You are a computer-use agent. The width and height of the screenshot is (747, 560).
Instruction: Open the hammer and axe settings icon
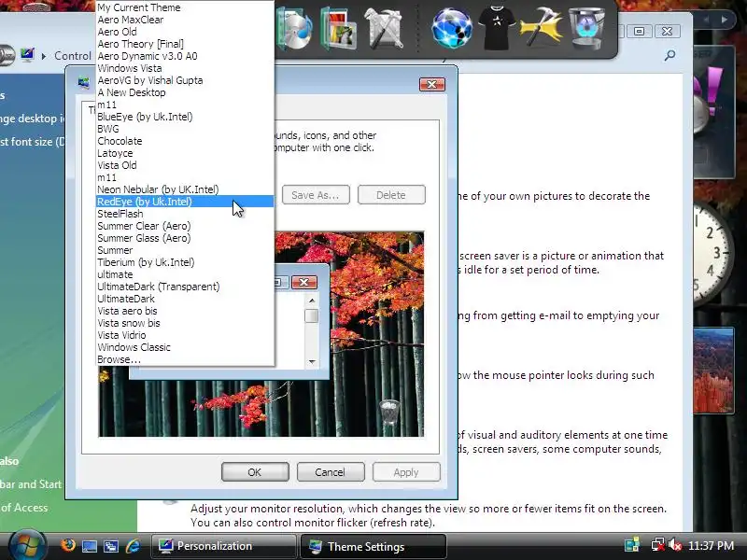[x=542, y=27]
